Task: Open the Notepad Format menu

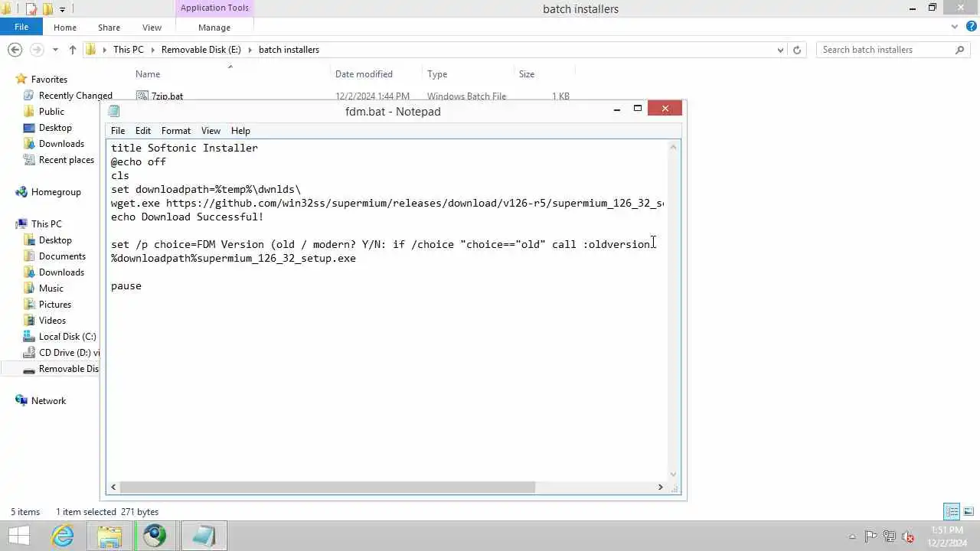Action: pyautogui.click(x=176, y=131)
